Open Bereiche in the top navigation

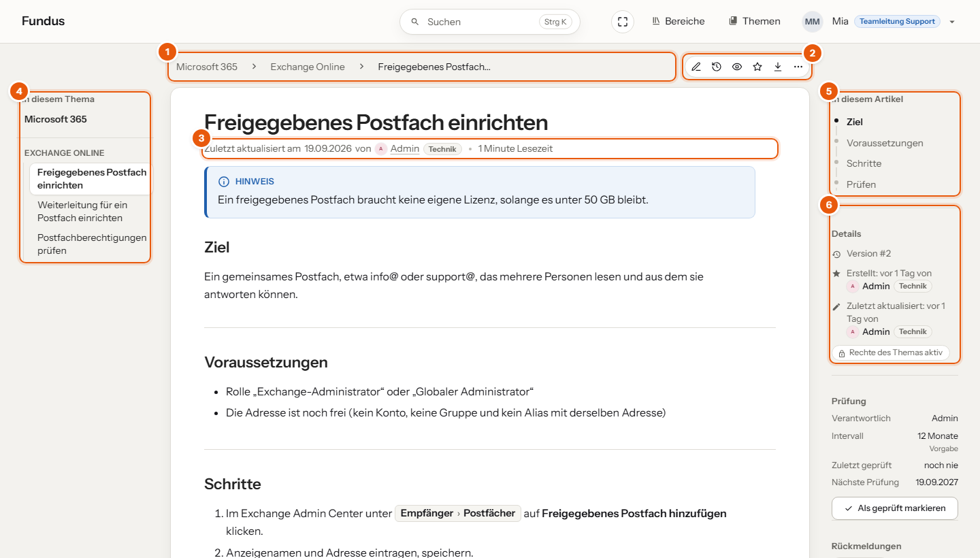679,21
